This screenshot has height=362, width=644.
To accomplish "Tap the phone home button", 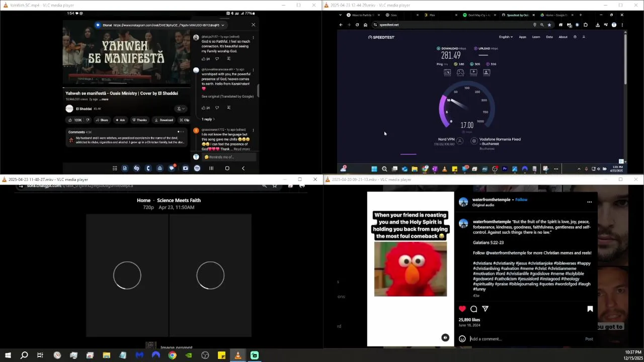I will point(227,168).
